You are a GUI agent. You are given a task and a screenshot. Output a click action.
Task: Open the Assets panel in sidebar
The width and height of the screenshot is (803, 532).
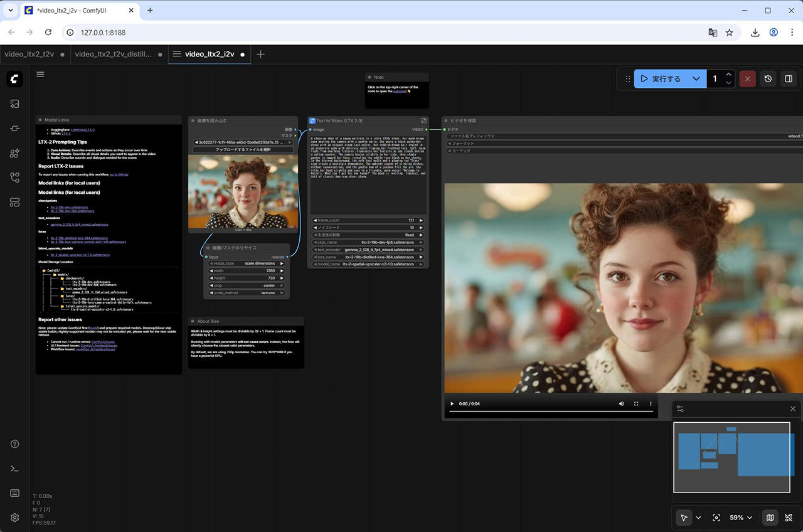click(14, 104)
